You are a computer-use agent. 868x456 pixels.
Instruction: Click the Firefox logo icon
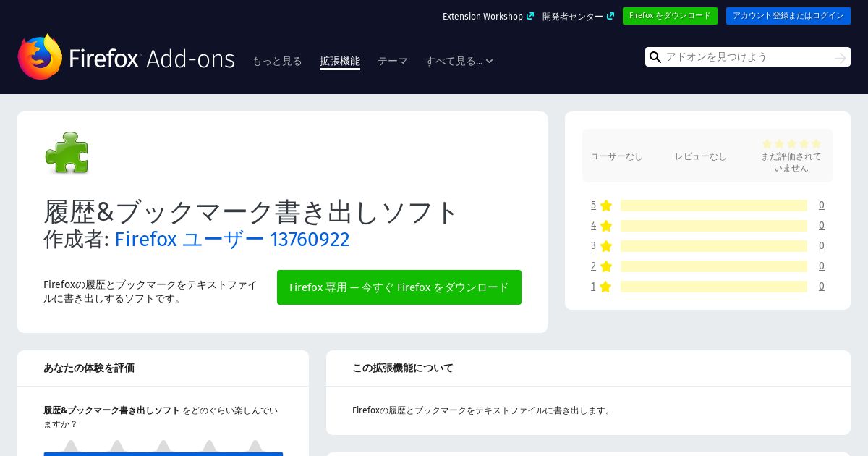pos(41,56)
